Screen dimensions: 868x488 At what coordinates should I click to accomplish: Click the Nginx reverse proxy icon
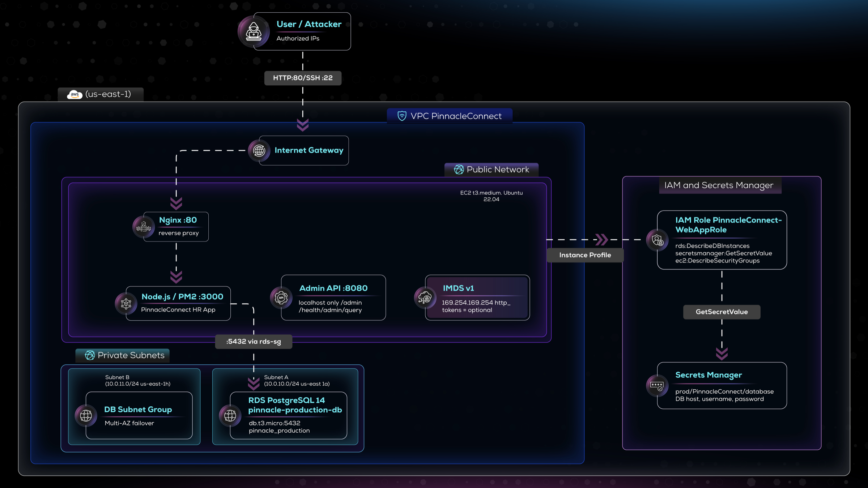point(144,227)
